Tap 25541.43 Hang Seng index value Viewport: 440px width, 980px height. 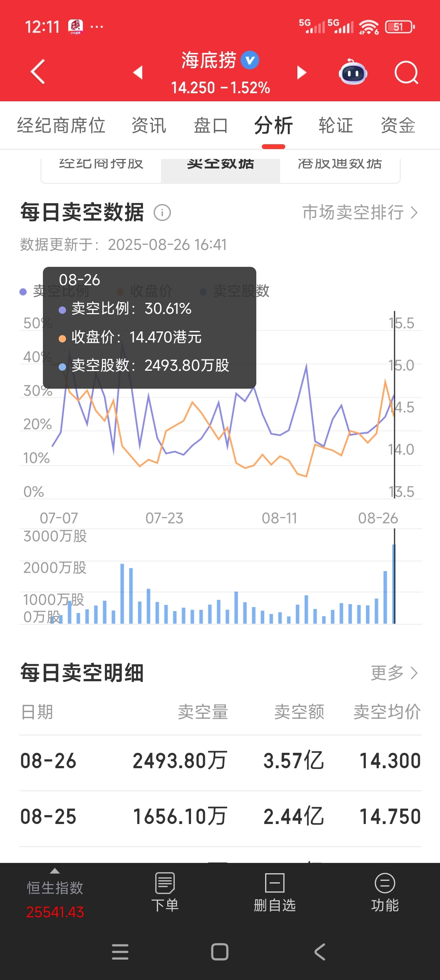coord(55,912)
